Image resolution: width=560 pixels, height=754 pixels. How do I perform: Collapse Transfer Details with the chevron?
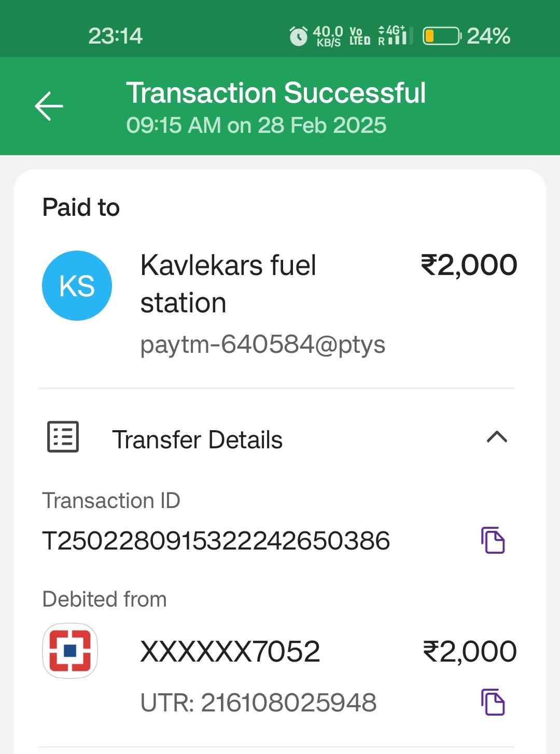497,437
